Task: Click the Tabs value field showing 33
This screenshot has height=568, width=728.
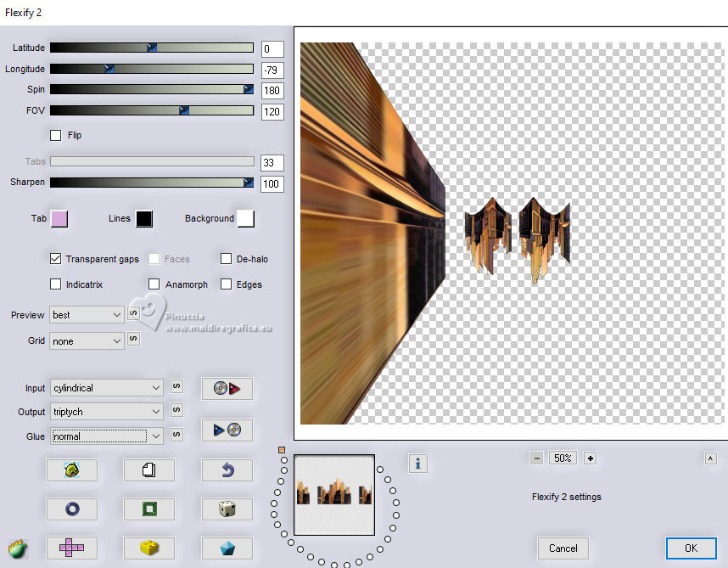Action: pyautogui.click(x=272, y=162)
